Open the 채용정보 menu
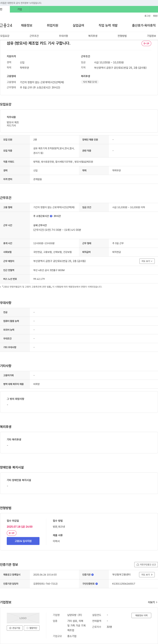Image resolution: width=158 pixels, height=644 pixels. [x=27, y=25]
